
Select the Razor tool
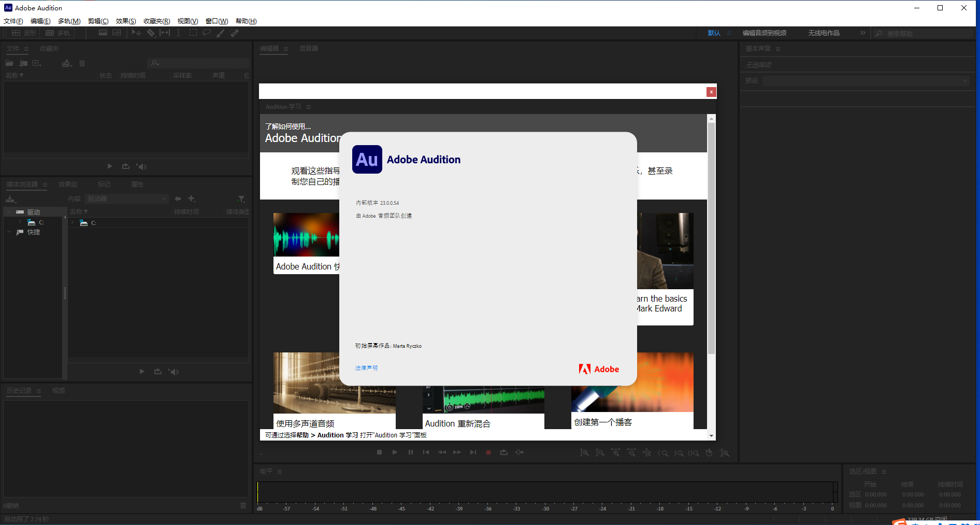(151, 32)
